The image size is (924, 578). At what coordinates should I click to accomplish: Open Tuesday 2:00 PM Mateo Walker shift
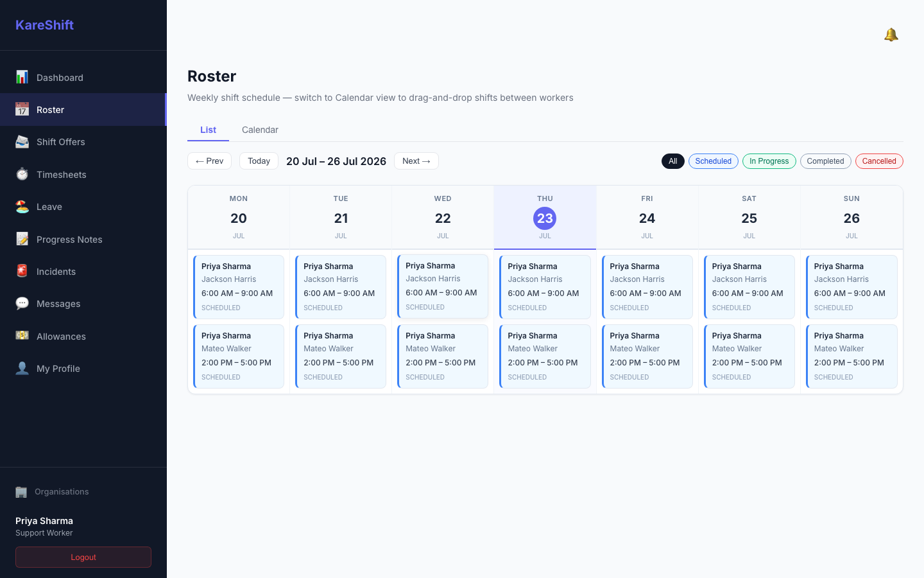[341, 356]
